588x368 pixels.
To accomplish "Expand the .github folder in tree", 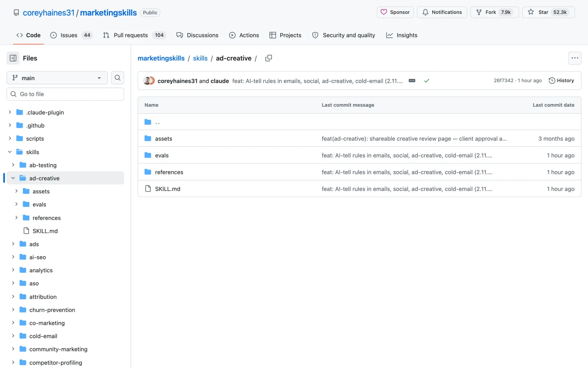I will tap(10, 125).
